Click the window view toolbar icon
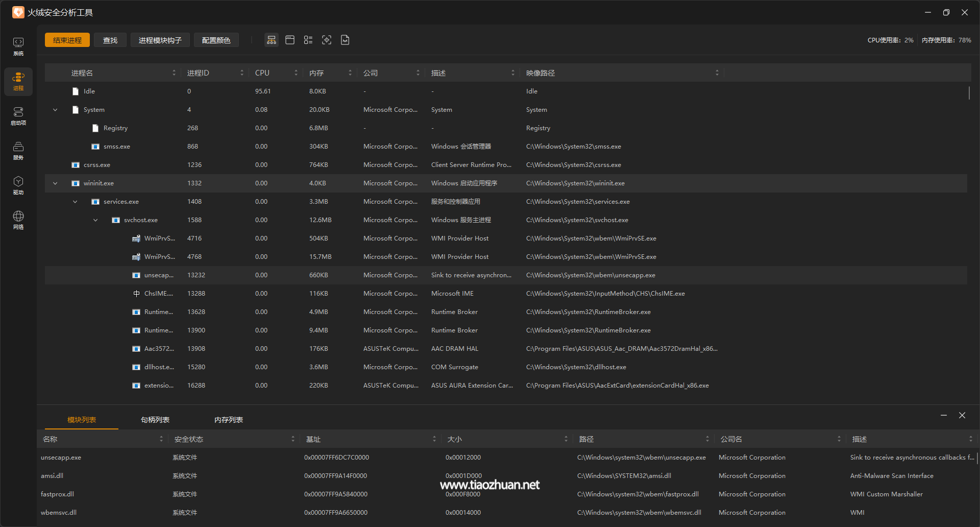The height and width of the screenshot is (527, 980). [290, 40]
